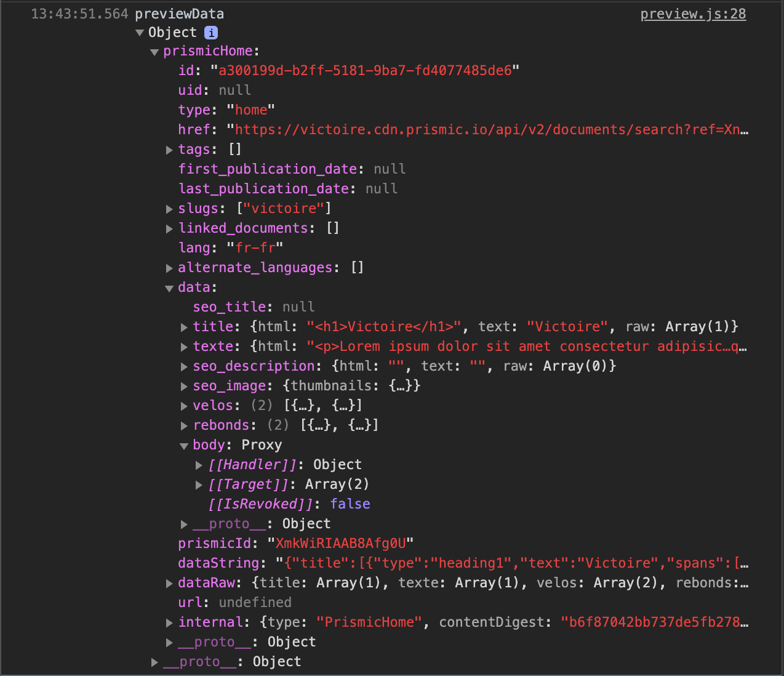Expand the internal property

(169, 622)
